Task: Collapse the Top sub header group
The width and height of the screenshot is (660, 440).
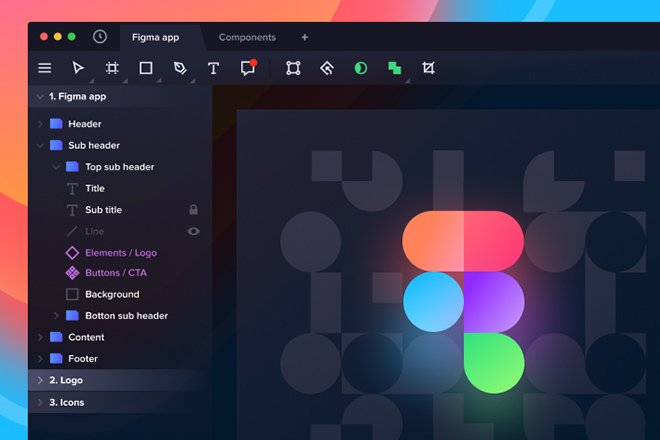Action: (x=57, y=167)
